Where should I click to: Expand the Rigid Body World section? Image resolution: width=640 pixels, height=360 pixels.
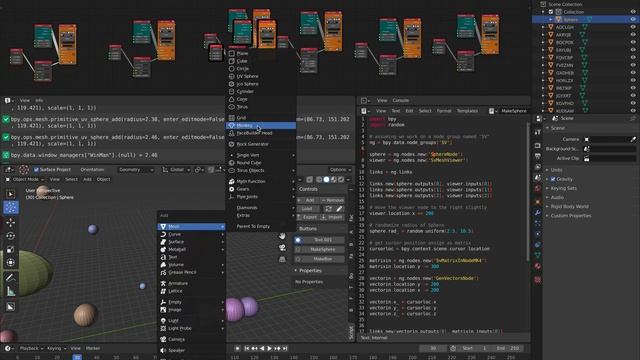click(569, 207)
